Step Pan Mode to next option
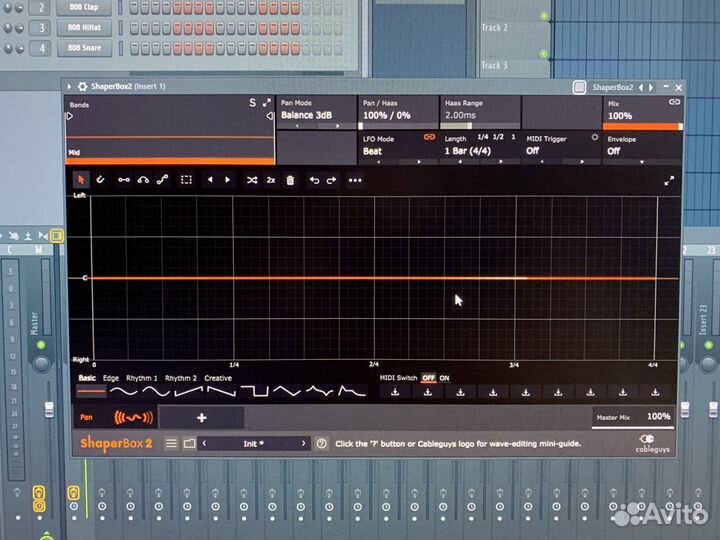The image size is (720, 540). click(x=338, y=126)
